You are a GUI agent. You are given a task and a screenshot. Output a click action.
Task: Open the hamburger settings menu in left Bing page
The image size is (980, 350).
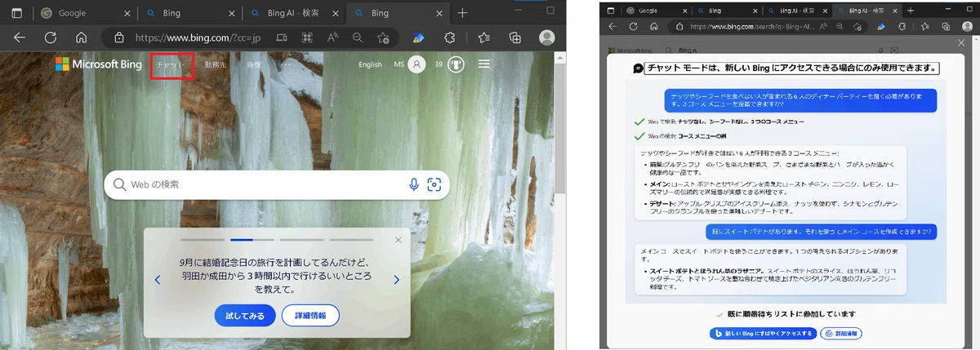[484, 64]
